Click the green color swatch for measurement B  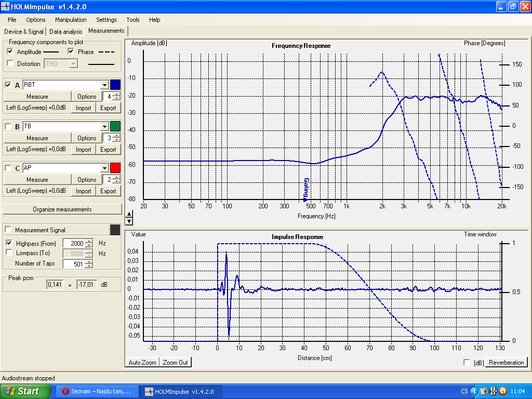point(115,127)
